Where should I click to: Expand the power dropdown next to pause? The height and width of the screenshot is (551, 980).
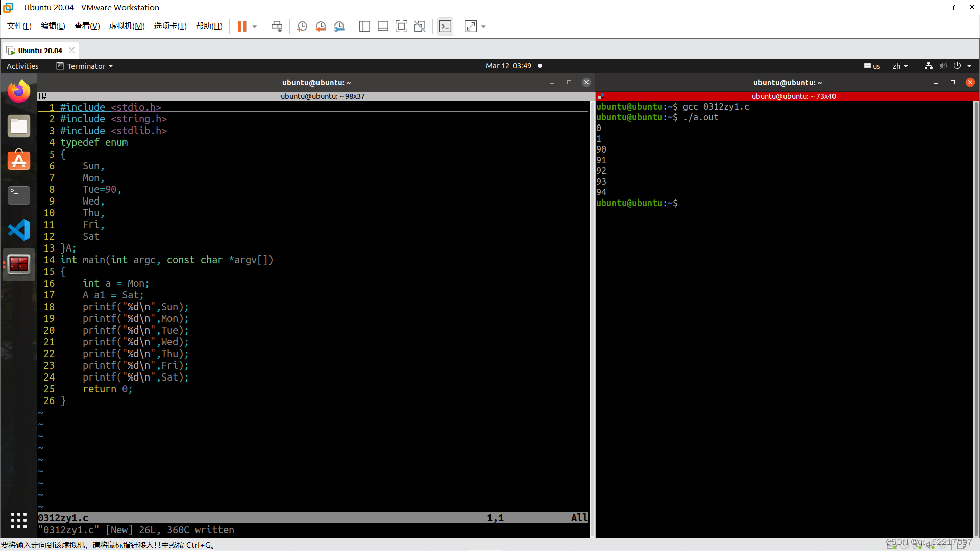point(255,27)
